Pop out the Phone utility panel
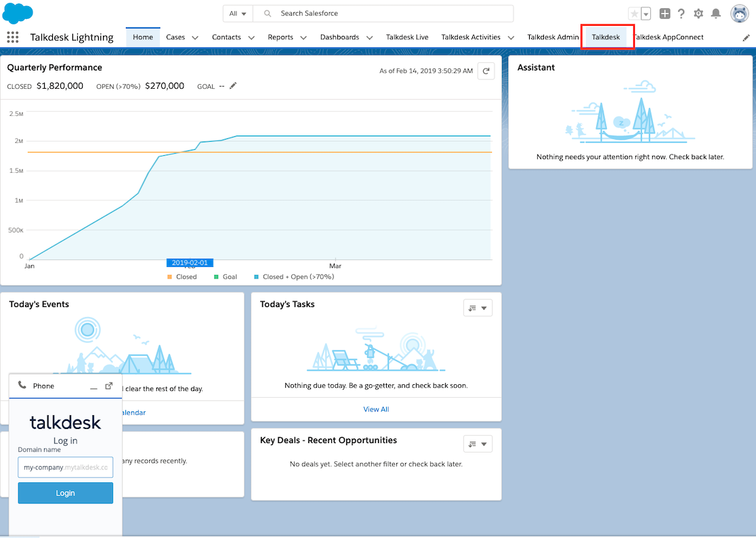Screen dimensions: 756x538 click(109, 386)
